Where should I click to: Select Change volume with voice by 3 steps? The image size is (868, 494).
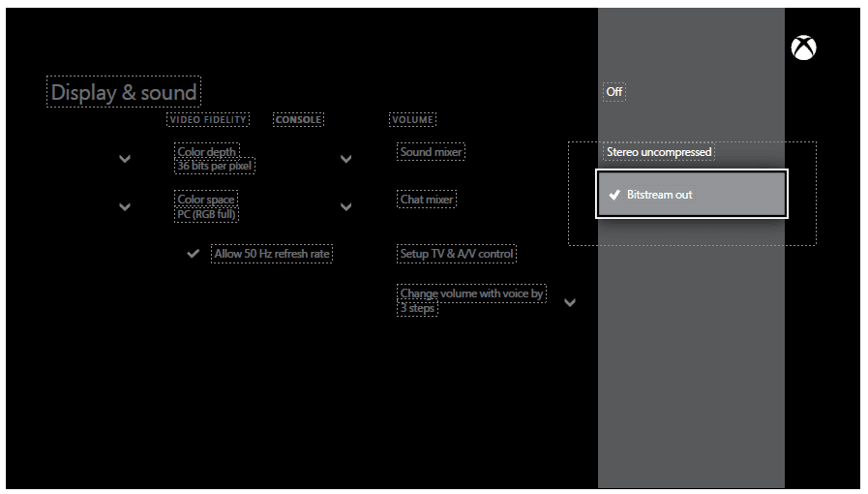pos(471,299)
